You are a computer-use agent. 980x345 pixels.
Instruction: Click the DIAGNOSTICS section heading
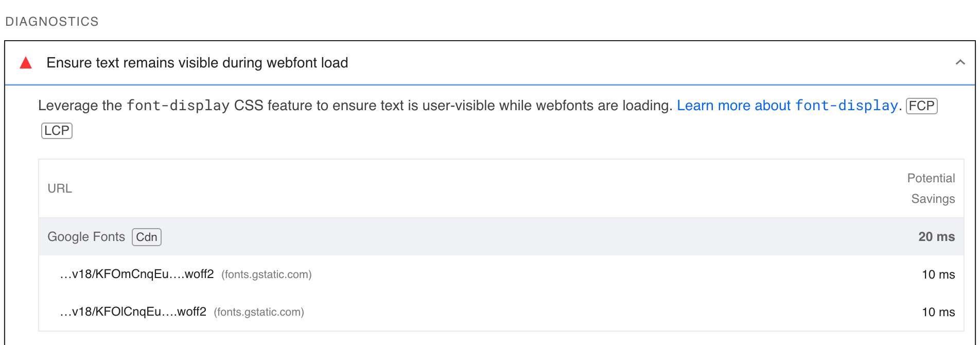51,21
